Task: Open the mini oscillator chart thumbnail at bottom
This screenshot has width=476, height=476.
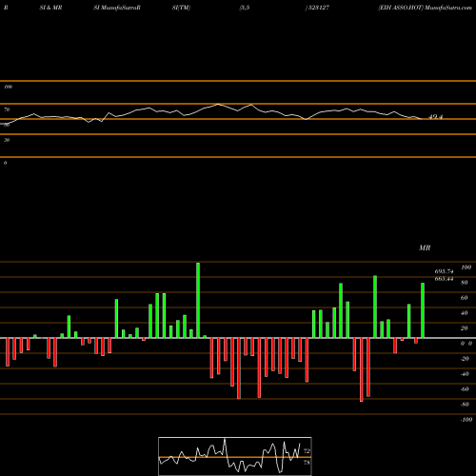Action: point(235,456)
